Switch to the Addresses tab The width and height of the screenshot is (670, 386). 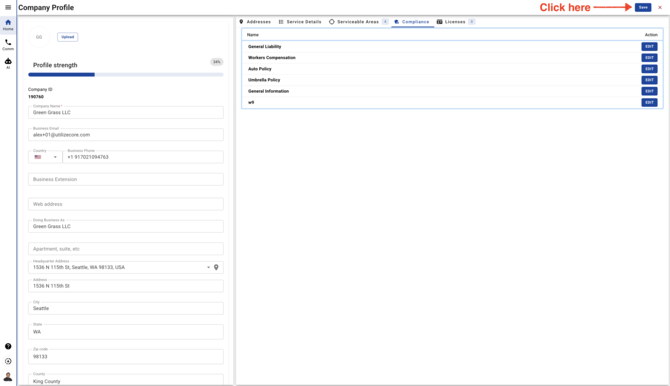point(255,22)
